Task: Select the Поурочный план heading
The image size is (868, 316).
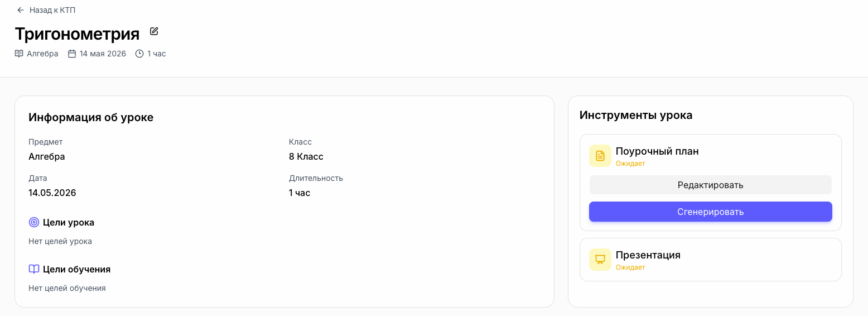Action: click(x=657, y=151)
